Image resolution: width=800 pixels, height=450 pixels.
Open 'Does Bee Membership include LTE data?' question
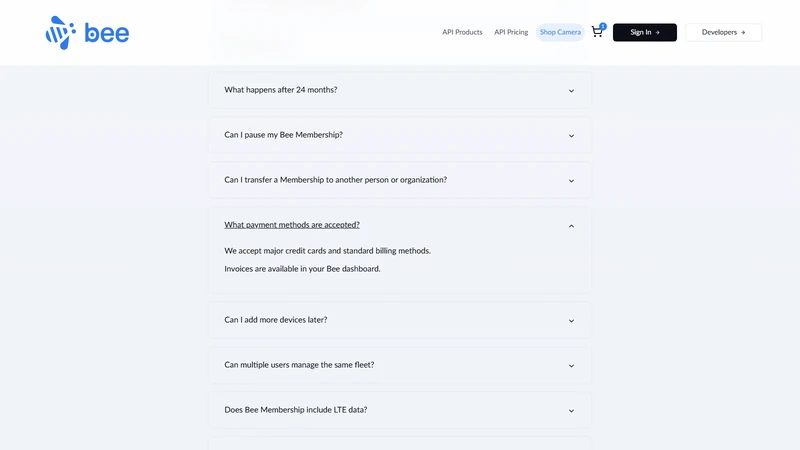pos(295,410)
